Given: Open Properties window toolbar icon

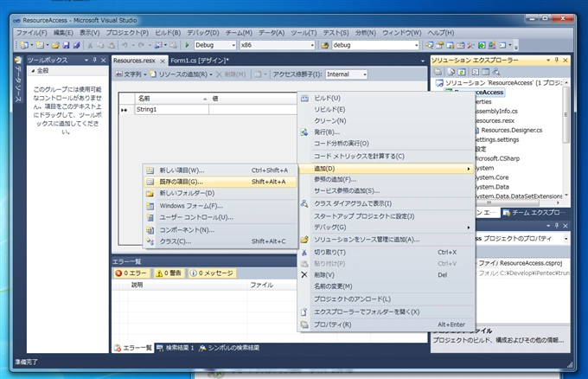Looking at the screenshot, I should pos(439,45).
